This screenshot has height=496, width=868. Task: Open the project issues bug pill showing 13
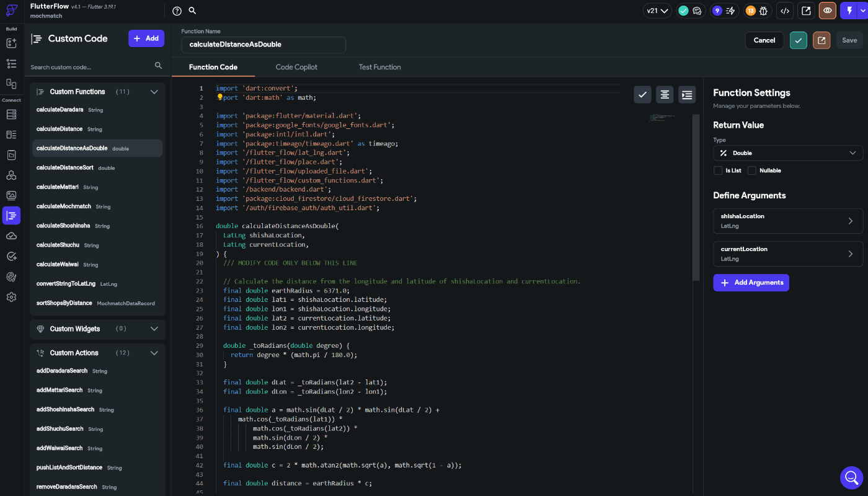tap(757, 11)
